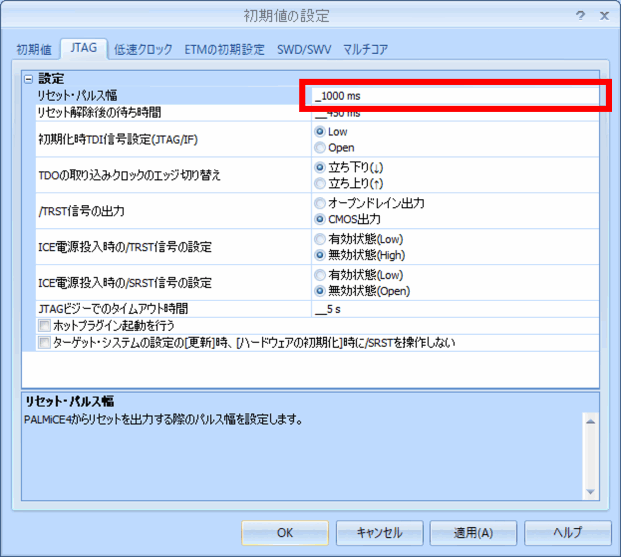Collapse the 設定 section

[x=28, y=78]
